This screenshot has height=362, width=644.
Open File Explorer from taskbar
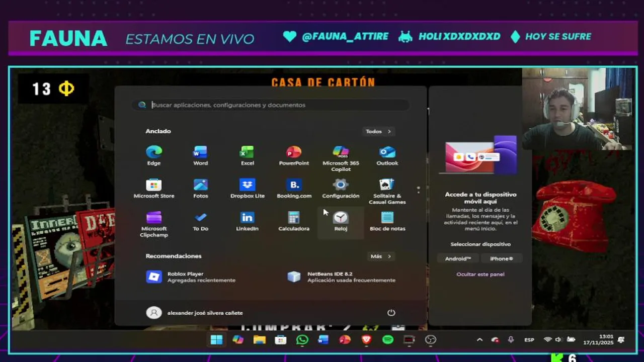click(x=259, y=340)
